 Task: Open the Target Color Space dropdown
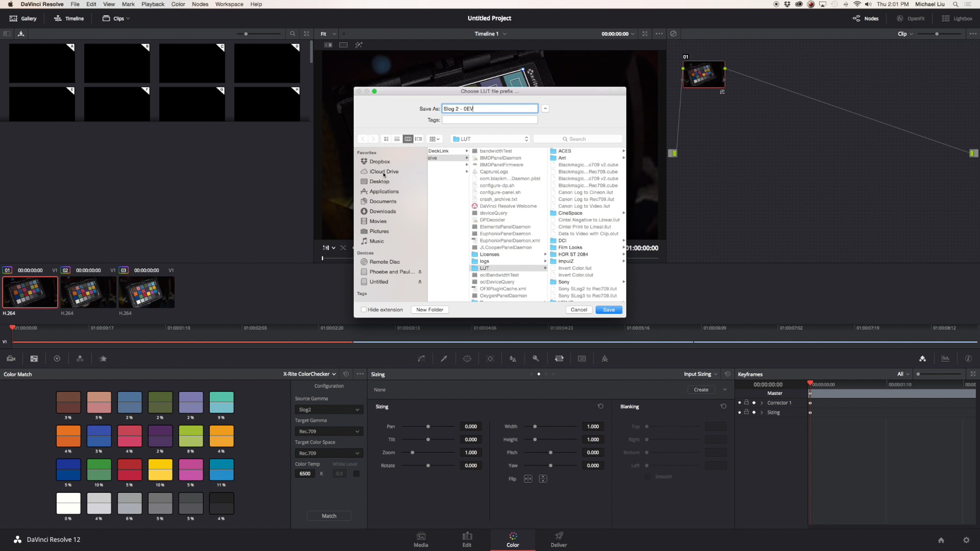pos(329,453)
